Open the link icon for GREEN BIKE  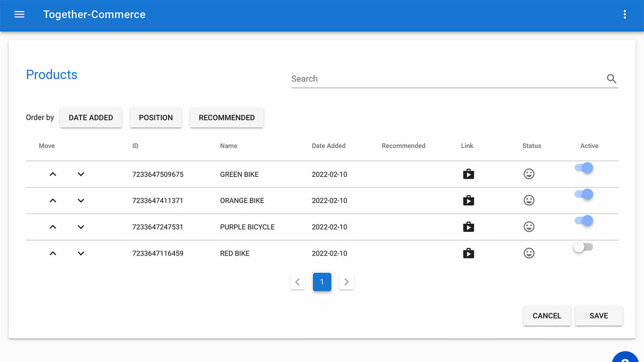click(x=468, y=173)
